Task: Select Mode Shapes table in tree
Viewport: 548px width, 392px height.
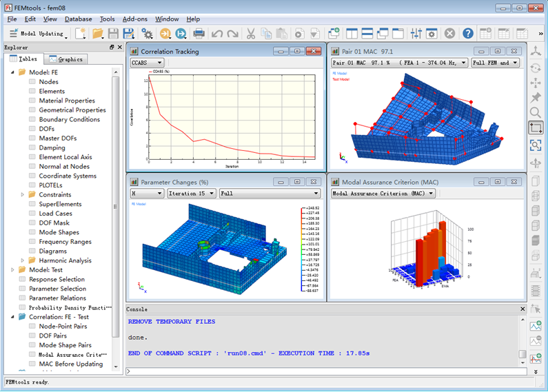Action: coord(59,232)
